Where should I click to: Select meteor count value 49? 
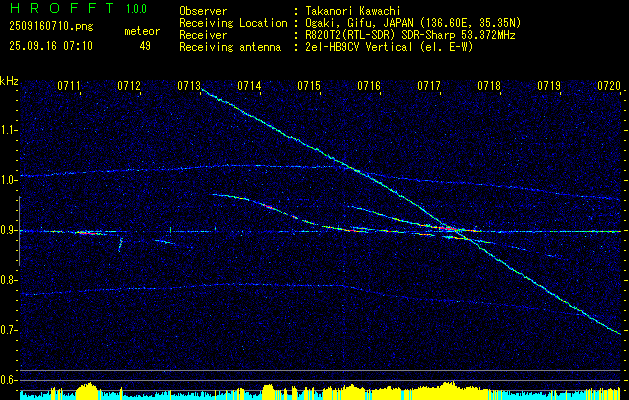(x=145, y=46)
